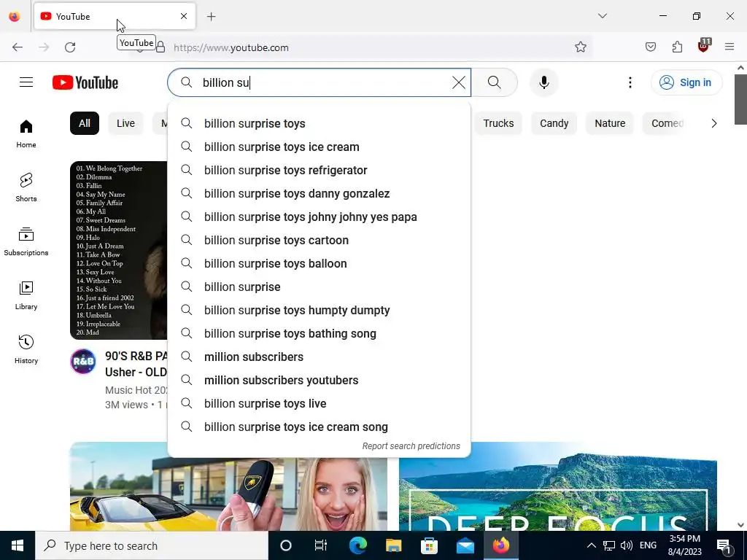Screen dimensions: 747x560
Task: Select the Live category chip
Action: point(125,123)
